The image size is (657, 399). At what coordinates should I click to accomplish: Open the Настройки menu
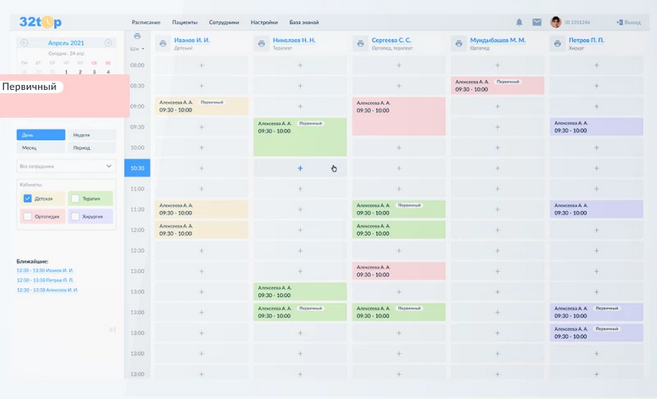coord(264,22)
